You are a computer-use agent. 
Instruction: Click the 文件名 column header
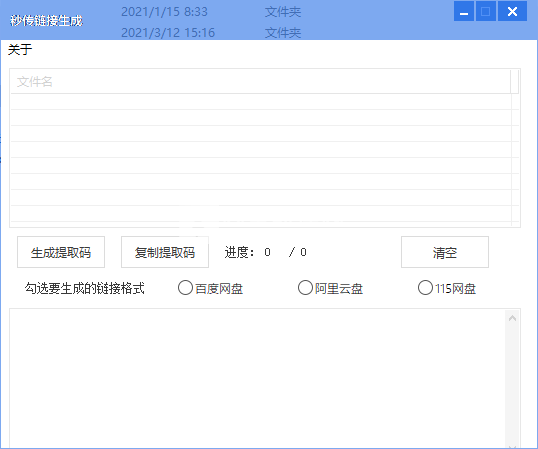pyautogui.click(x=260, y=82)
